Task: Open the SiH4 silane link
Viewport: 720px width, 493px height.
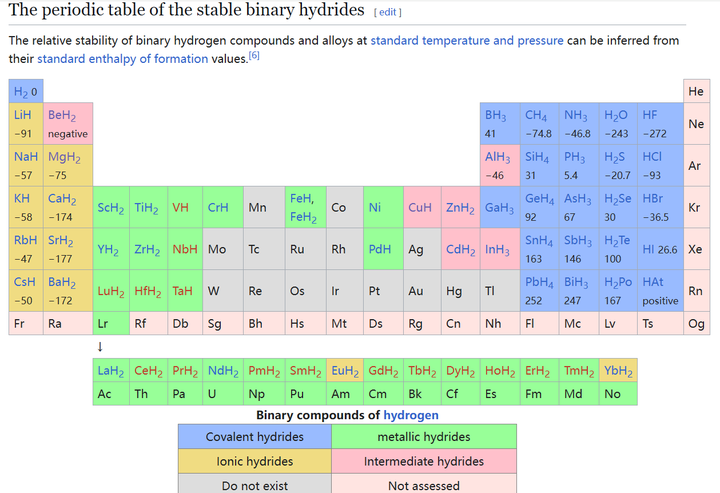Action: [537, 157]
